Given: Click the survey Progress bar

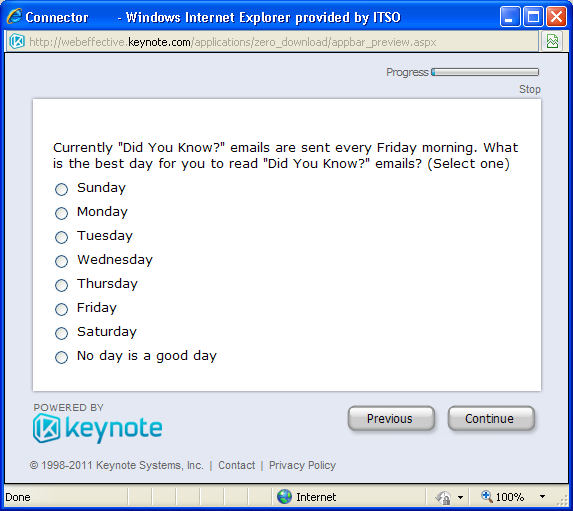Looking at the screenshot, I should coord(485,72).
